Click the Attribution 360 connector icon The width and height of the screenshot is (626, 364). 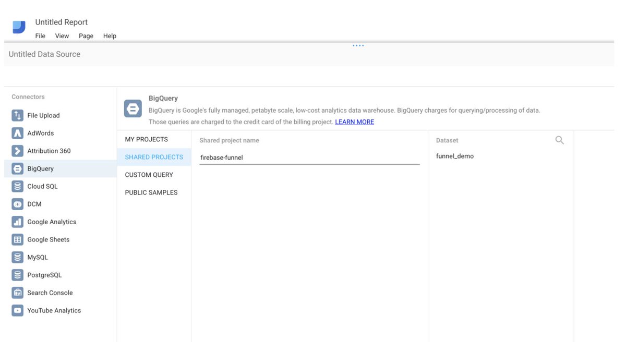pyautogui.click(x=18, y=151)
